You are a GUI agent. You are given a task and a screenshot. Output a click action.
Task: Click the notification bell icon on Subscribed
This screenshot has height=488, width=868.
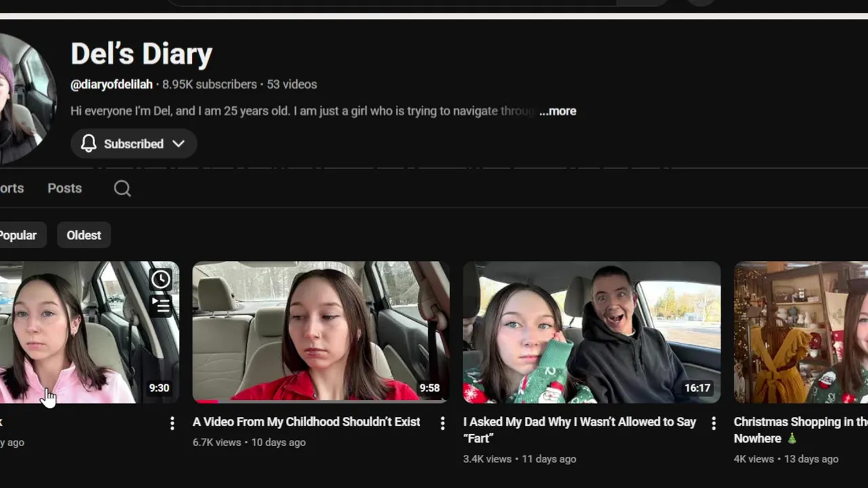click(x=89, y=144)
